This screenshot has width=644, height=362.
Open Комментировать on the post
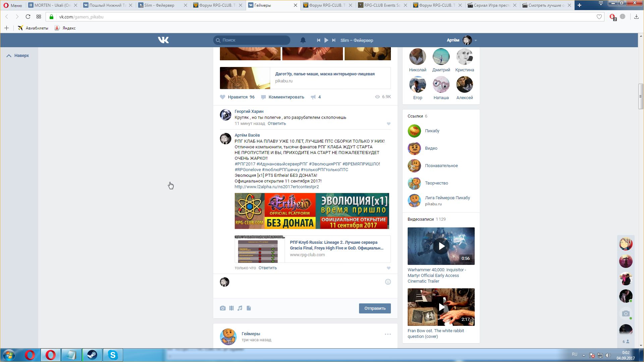coord(283,97)
